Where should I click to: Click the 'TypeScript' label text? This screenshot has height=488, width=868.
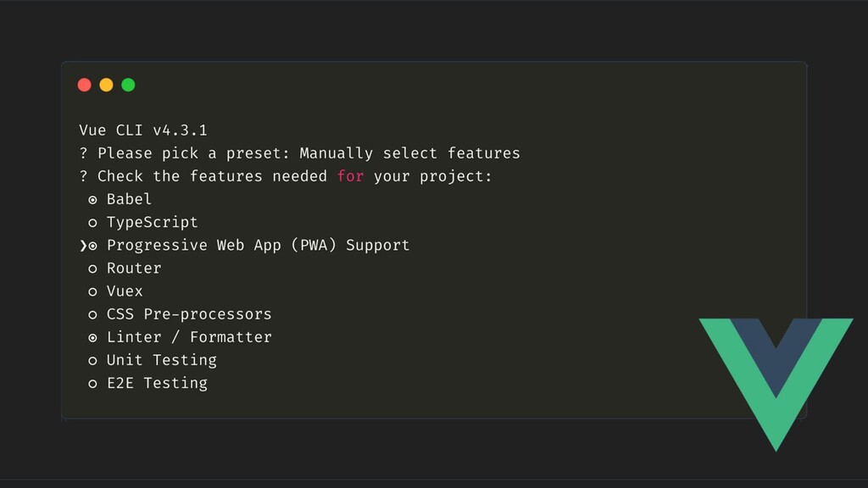(x=152, y=222)
